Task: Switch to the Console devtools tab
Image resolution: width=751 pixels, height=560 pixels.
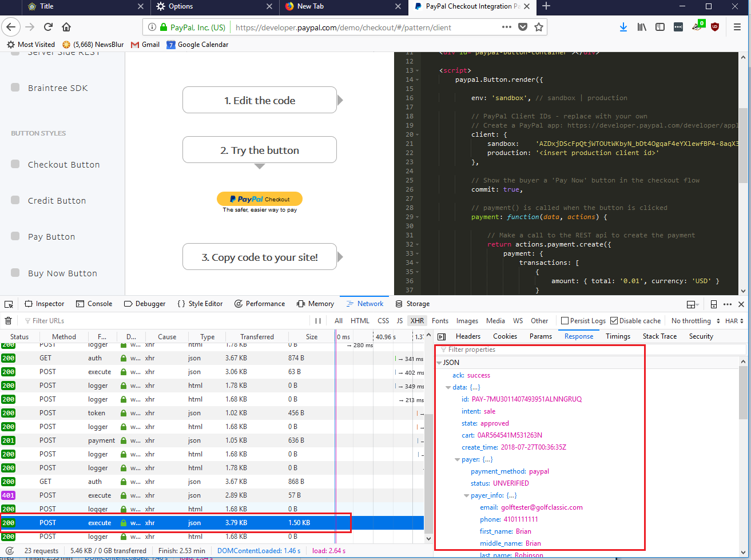Action: pyautogui.click(x=94, y=304)
